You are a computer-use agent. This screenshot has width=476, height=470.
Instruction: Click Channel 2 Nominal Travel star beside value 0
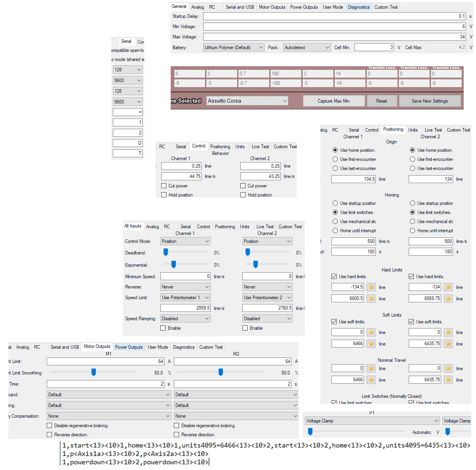(x=448, y=368)
